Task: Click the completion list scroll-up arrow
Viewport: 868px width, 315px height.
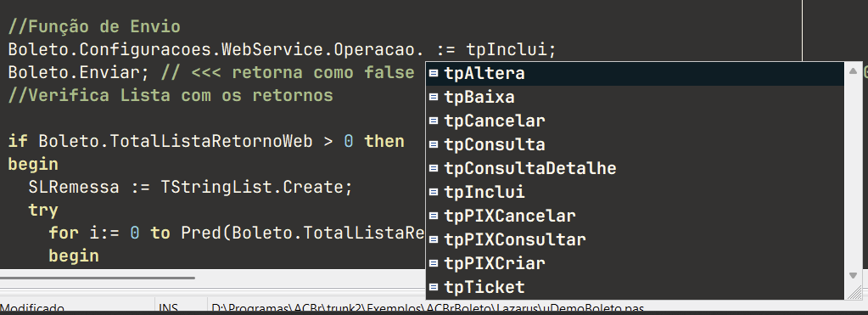Action: (853, 70)
